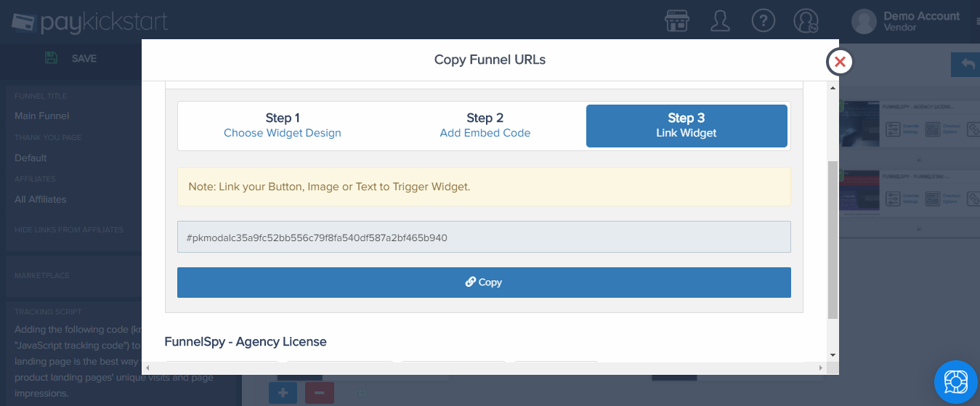The width and height of the screenshot is (980, 406).
Task: Click the blue Copy button
Action: click(x=484, y=282)
